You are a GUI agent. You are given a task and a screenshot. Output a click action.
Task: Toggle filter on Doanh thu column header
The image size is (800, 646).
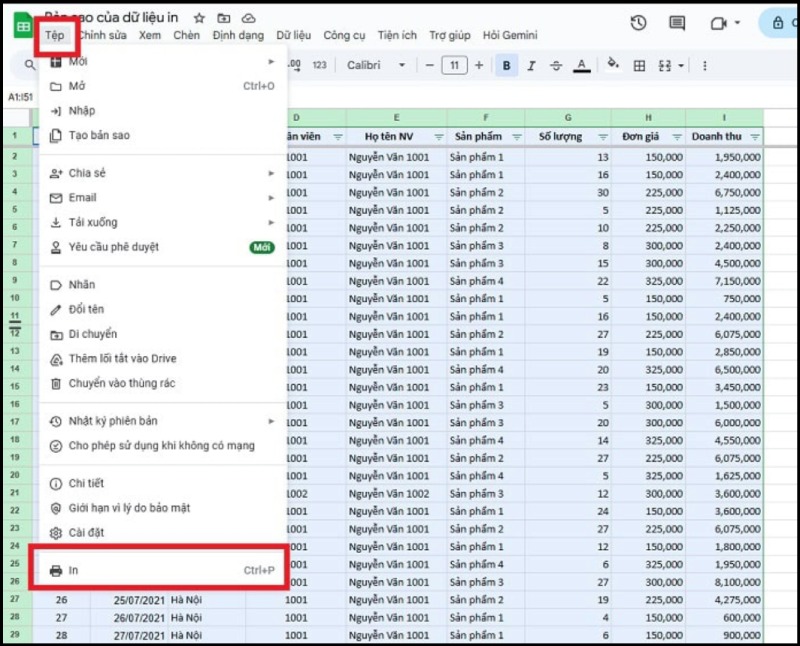[x=755, y=137]
